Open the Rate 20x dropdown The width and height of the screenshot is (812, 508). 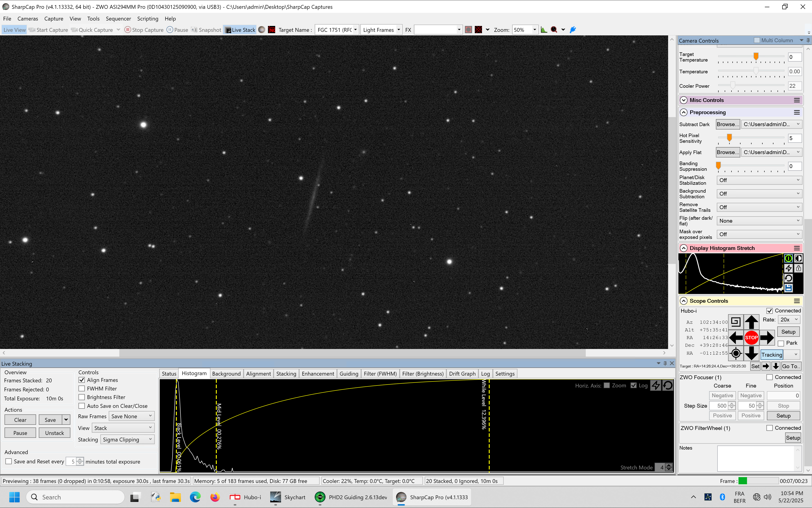[789, 319]
